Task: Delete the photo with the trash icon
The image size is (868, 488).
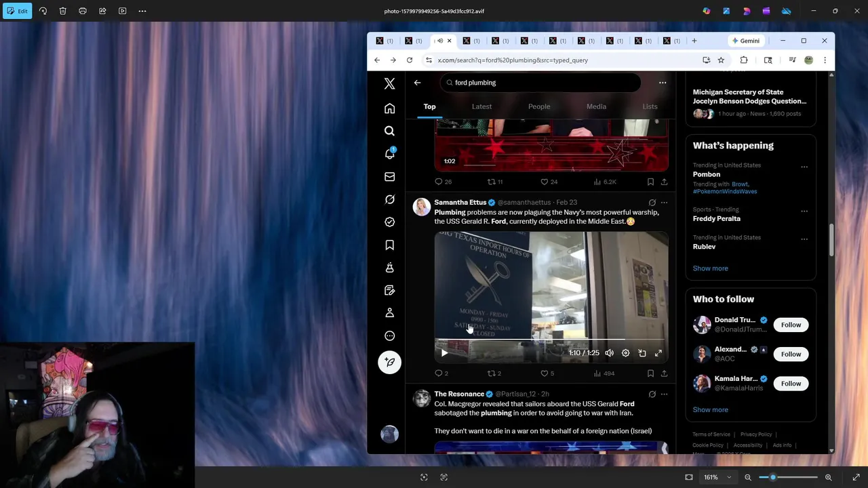Action: coord(62,11)
